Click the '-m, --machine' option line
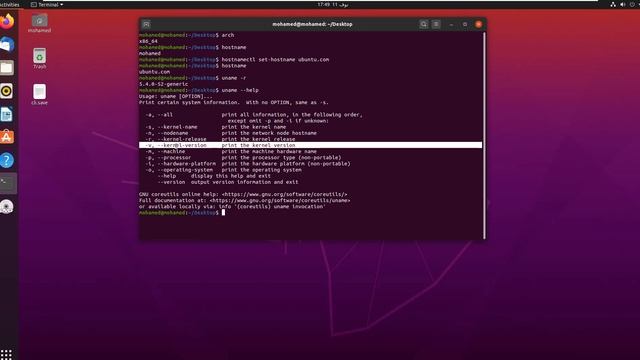The height and width of the screenshot is (360, 640). click(x=231, y=151)
